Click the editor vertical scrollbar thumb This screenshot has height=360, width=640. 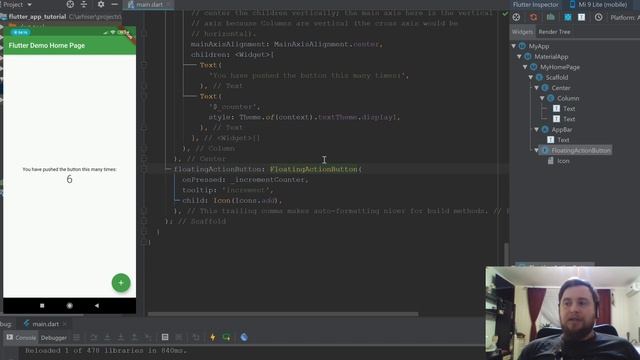[x=507, y=254]
